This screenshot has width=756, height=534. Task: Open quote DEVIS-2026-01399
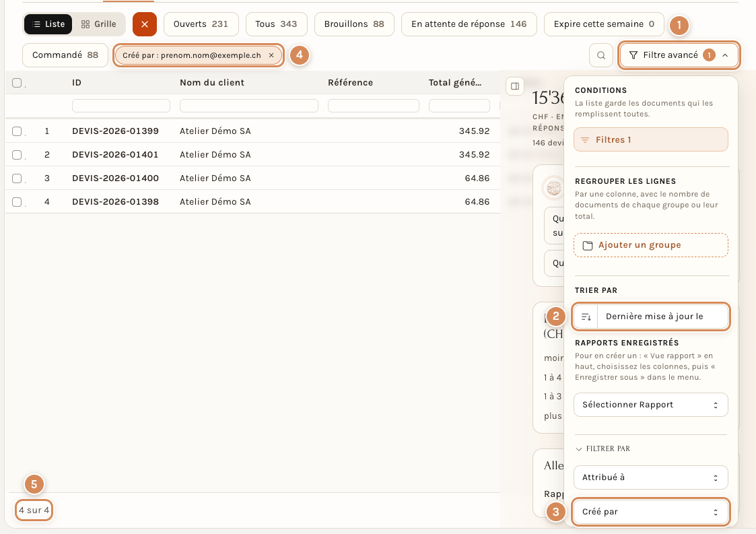116,131
